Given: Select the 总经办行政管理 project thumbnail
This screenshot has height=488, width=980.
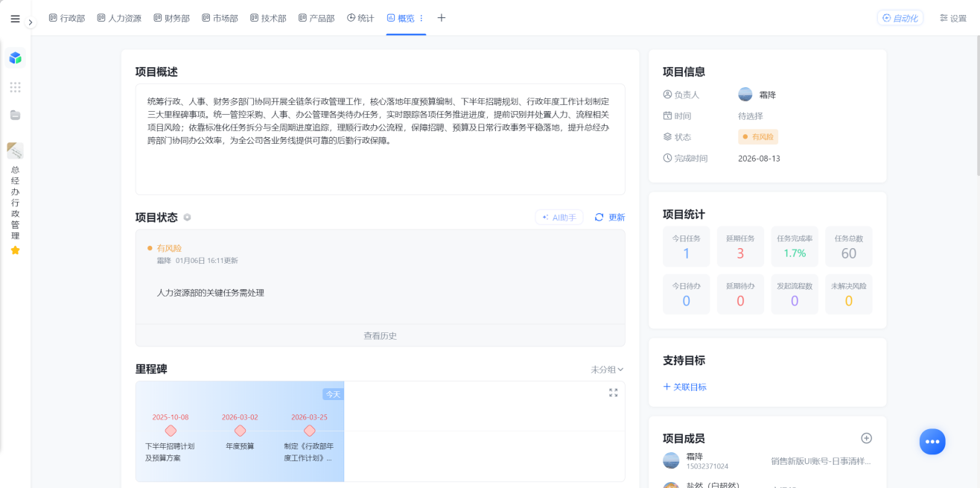Looking at the screenshot, I should pos(16,150).
